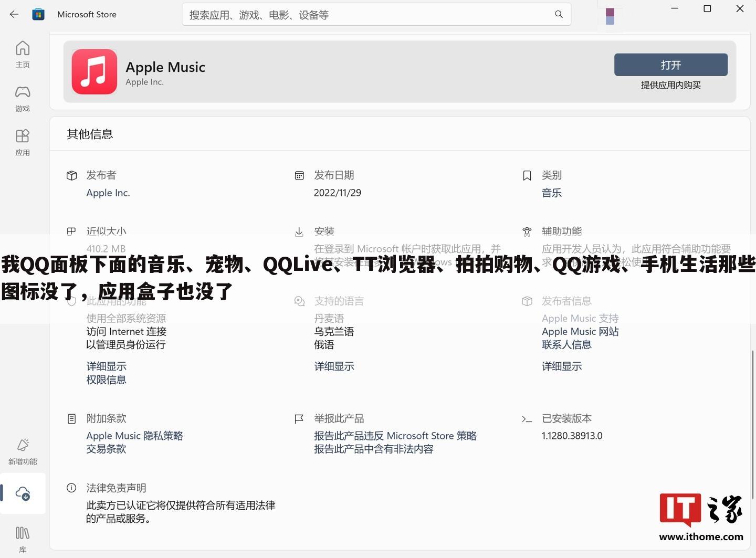Open the 联系人信息 contact link
The width and height of the screenshot is (756, 558).
coord(566,345)
